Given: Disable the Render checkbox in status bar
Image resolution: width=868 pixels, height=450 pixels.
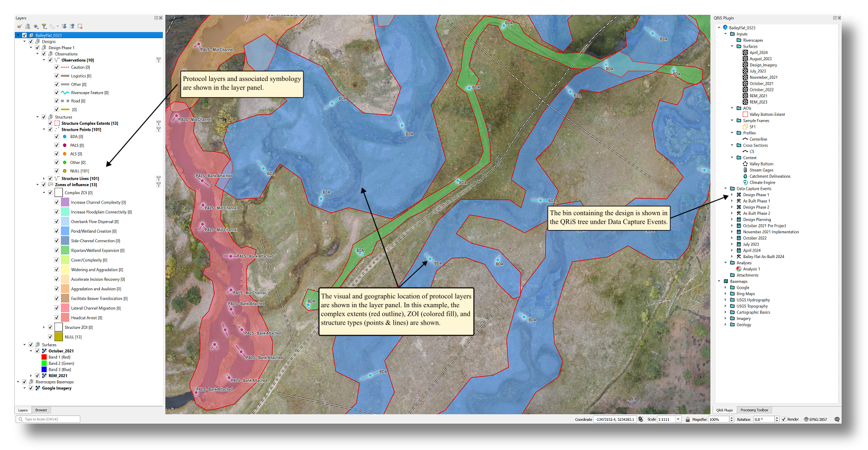Looking at the screenshot, I should 783,419.
